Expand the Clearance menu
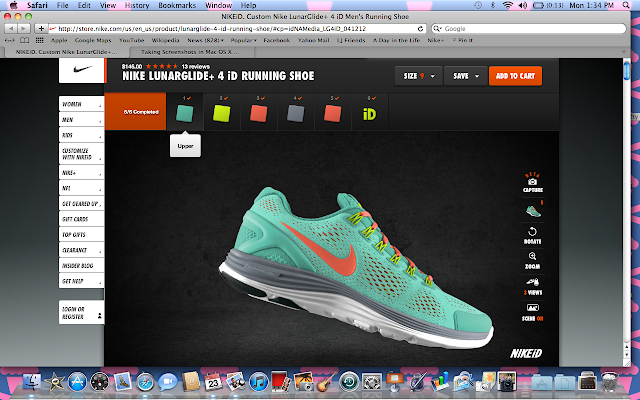640x400 pixels. 81,250
